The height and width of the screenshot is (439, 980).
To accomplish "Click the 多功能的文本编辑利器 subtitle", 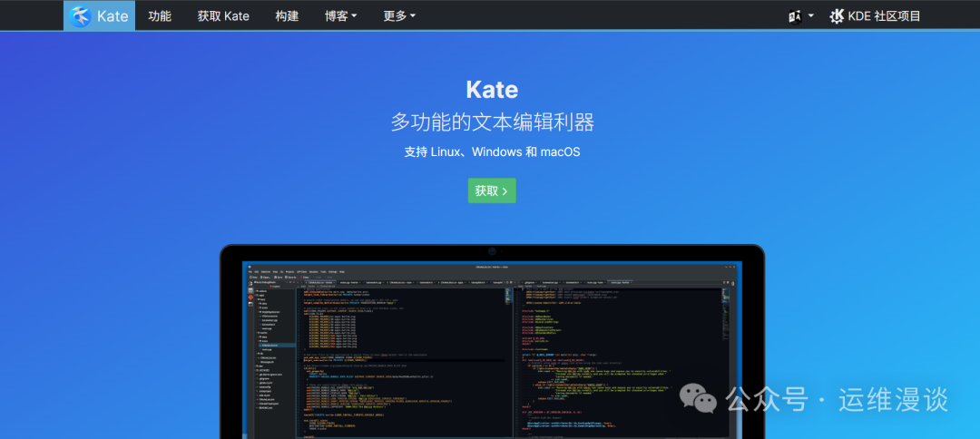I will [x=492, y=122].
